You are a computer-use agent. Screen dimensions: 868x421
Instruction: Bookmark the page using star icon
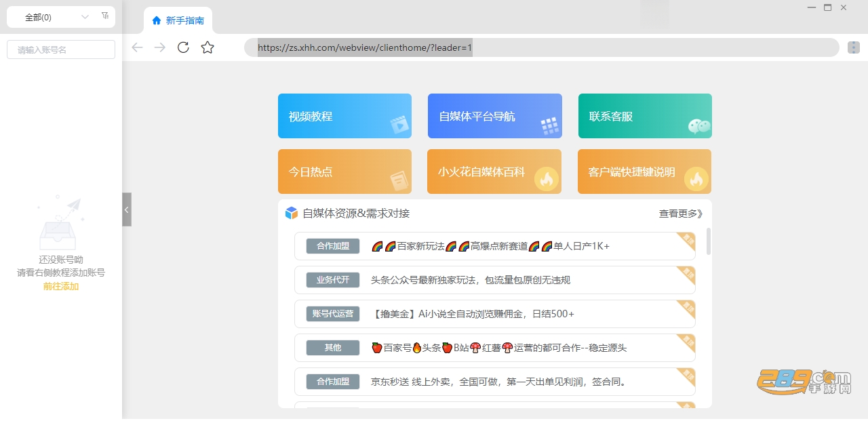(208, 47)
